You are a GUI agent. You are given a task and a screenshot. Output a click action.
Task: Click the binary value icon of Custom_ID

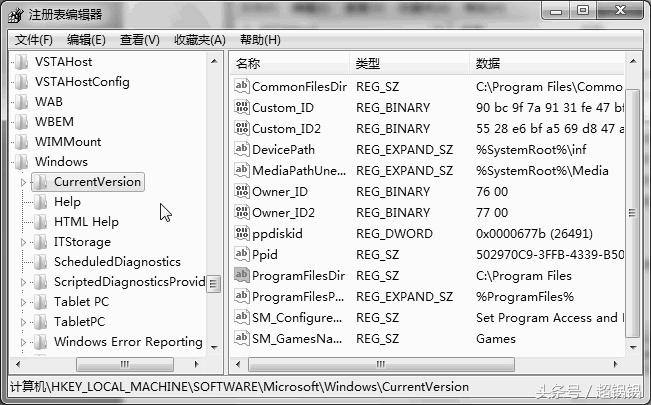(x=242, y=107)
